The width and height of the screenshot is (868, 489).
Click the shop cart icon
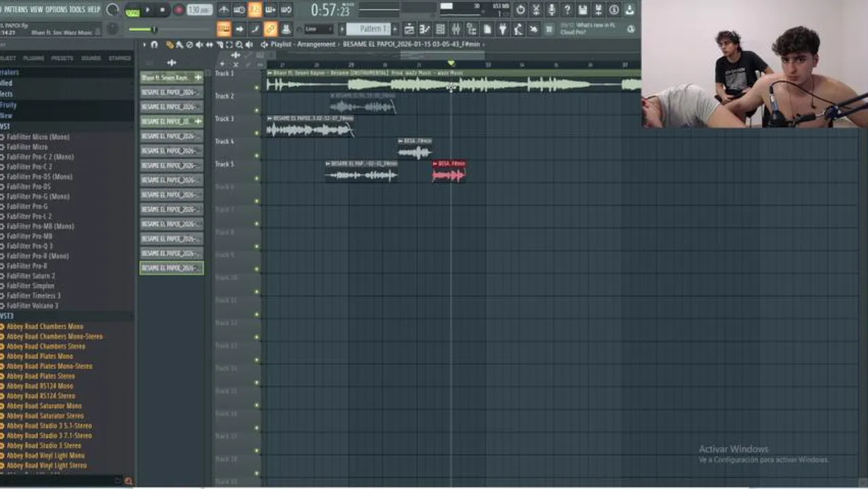[549, 29]
